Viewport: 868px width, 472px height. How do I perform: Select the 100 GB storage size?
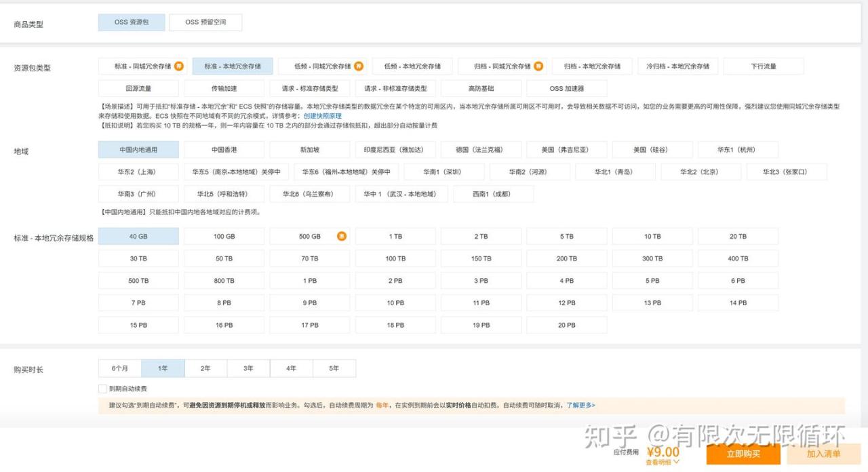224,237
